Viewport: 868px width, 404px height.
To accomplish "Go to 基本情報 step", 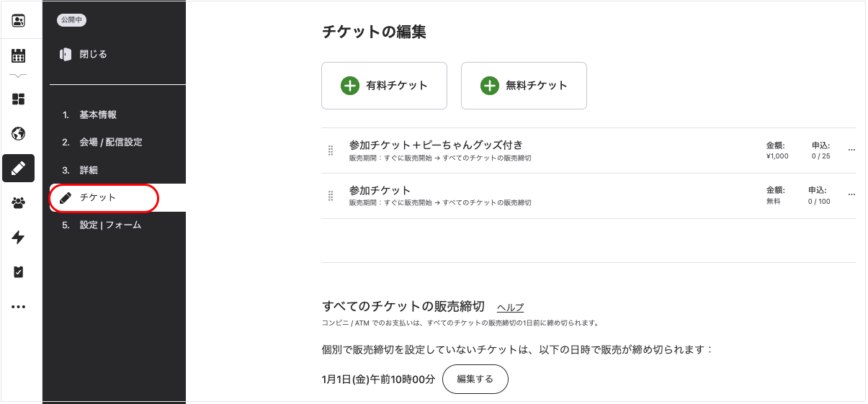I will (90, 115).
